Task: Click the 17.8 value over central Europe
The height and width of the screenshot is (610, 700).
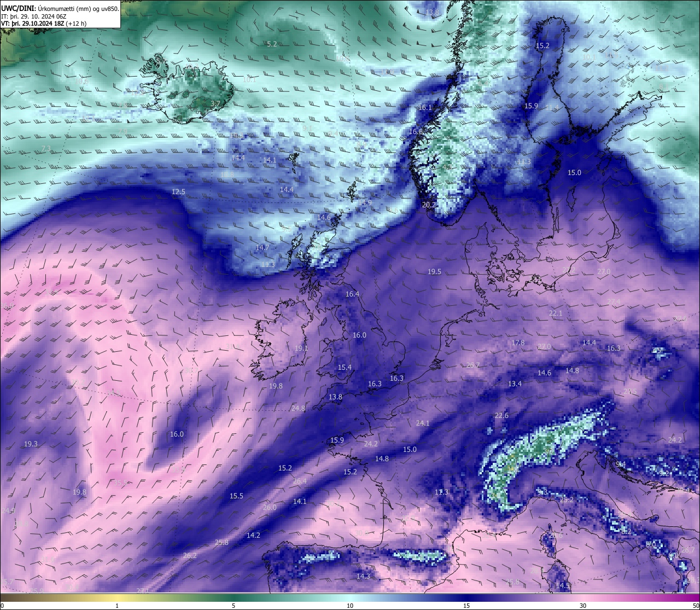Action: click(x=517, y=343)
